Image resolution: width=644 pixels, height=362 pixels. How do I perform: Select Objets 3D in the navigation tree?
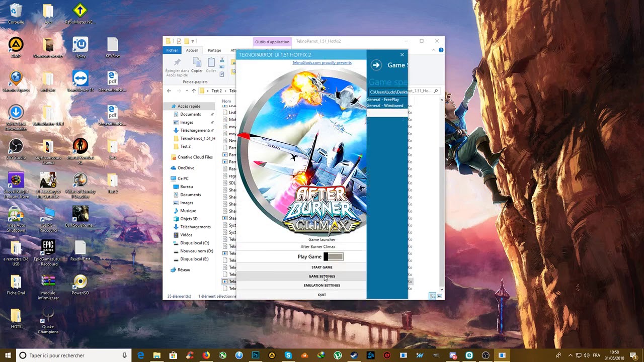tap(189, 219)
